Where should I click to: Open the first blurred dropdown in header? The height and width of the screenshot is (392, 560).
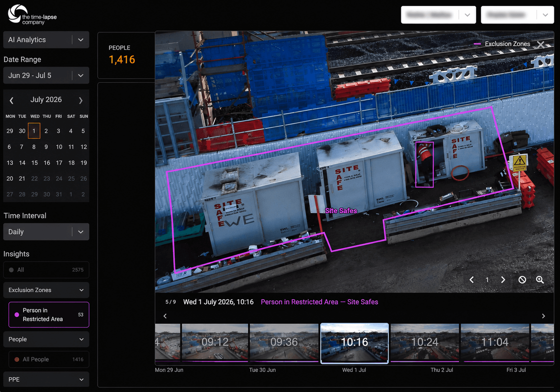[438, 15]
